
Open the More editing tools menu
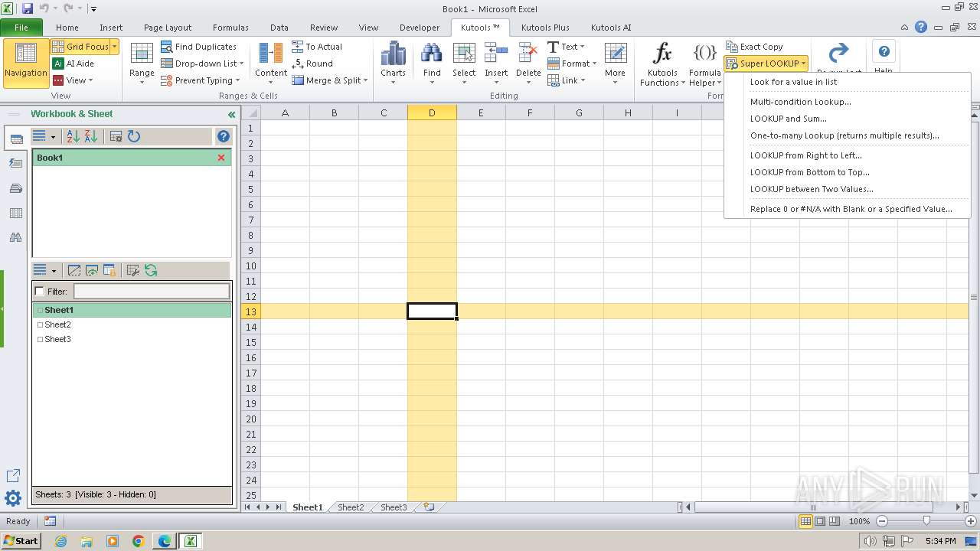point(615,63)
